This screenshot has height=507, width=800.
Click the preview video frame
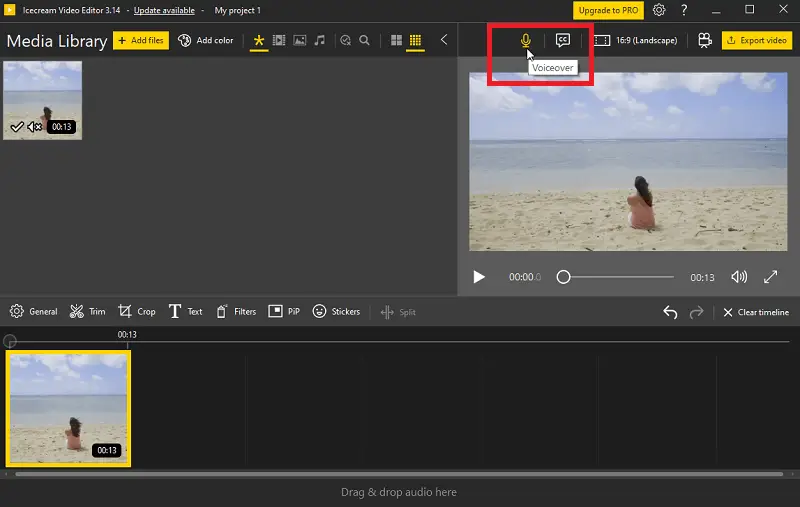tap(628, 162)
